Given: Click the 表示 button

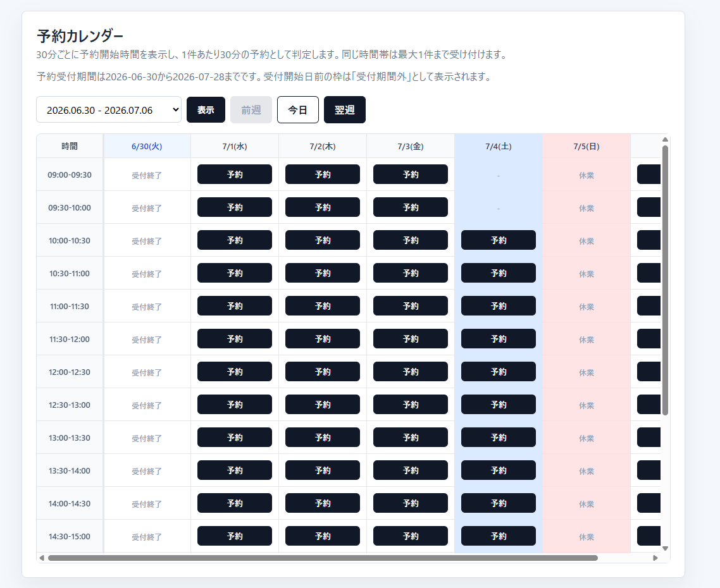Looking at the screenshot, I should (x=206, y=110).
